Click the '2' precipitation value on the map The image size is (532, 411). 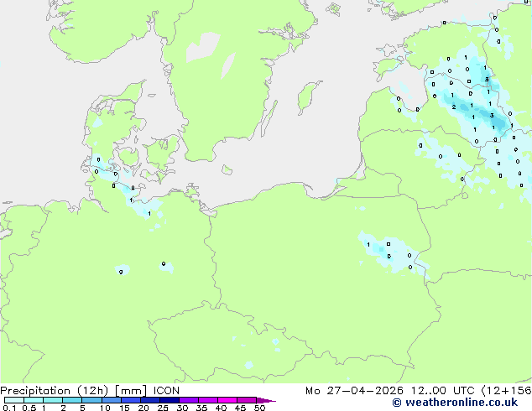[454, 107]
